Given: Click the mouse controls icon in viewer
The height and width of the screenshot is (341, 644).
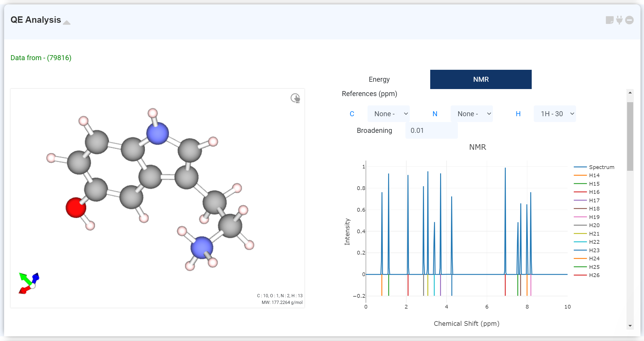Looking at the screenshot, I should (295, 98).
